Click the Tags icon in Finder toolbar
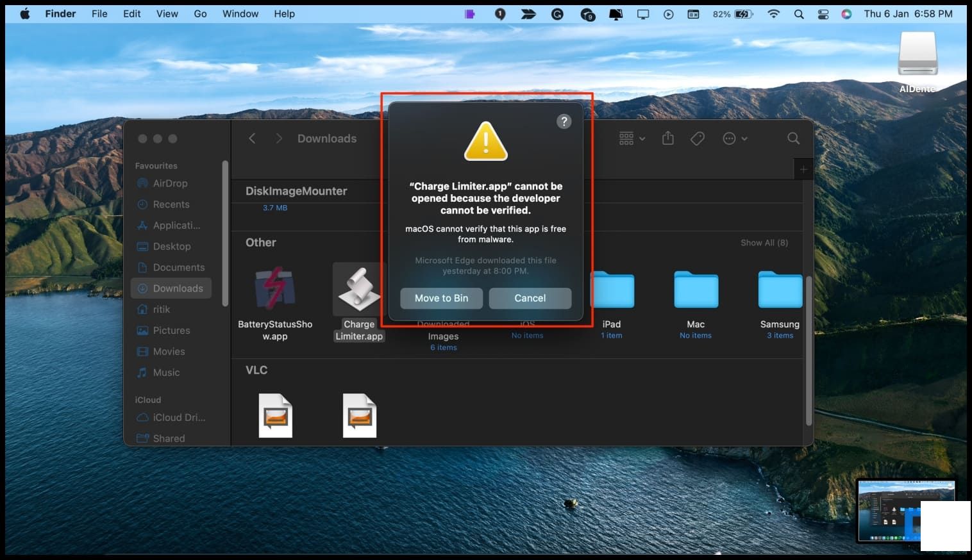972x560 pixels. tap(698, 138)
